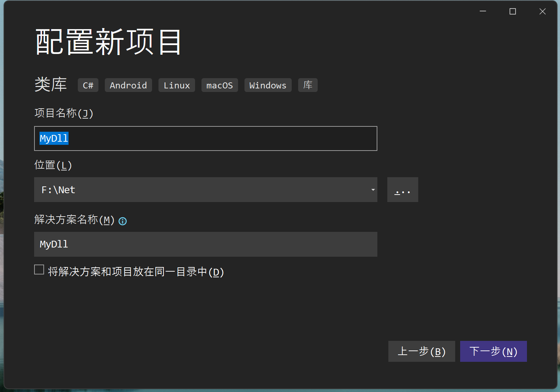
Task: Open the location dropdown arrow
Action: [x=373, y=190]
